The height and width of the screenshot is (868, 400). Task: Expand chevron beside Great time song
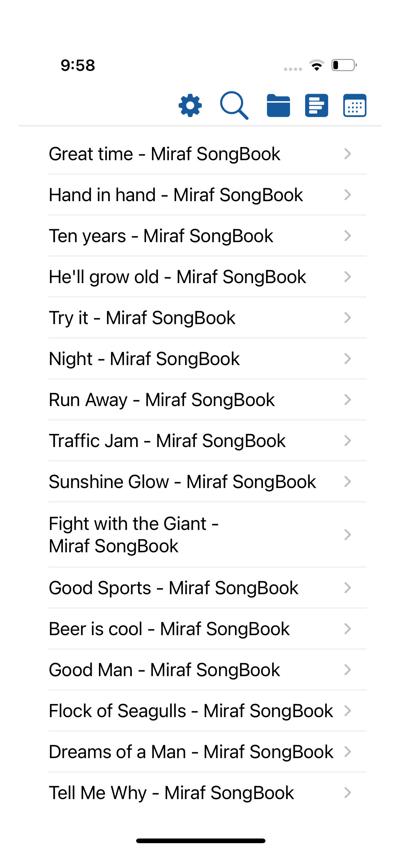pos(348,154)
